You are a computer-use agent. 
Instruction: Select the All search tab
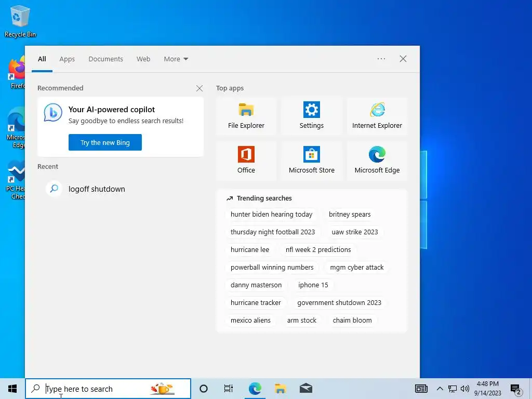pyautogui.click(x=42, y=59)
